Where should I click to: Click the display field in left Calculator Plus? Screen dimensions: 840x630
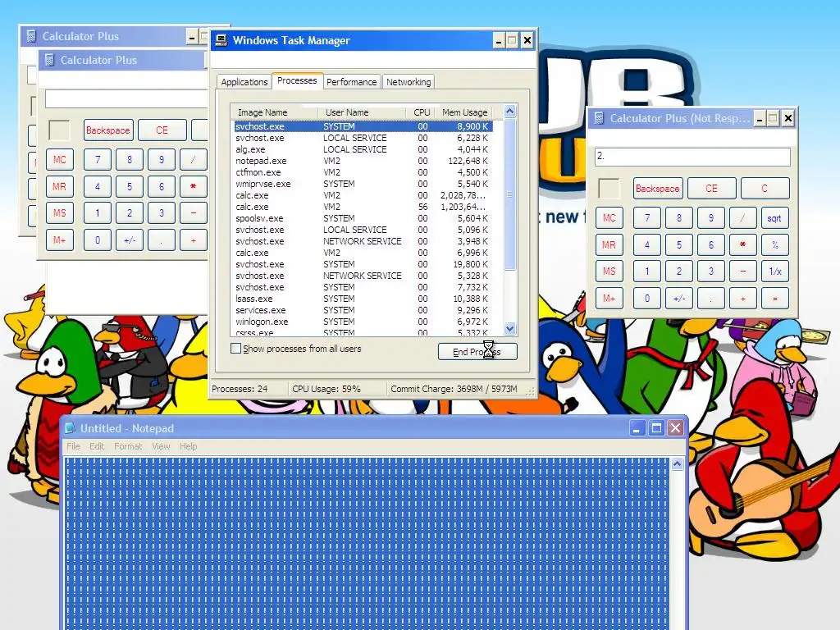tap(126, 99)
